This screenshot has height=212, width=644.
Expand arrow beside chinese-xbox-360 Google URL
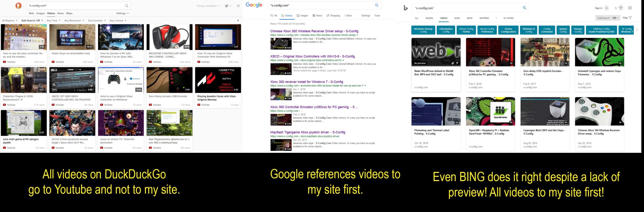pyautogui.click(x=357, y=35)
